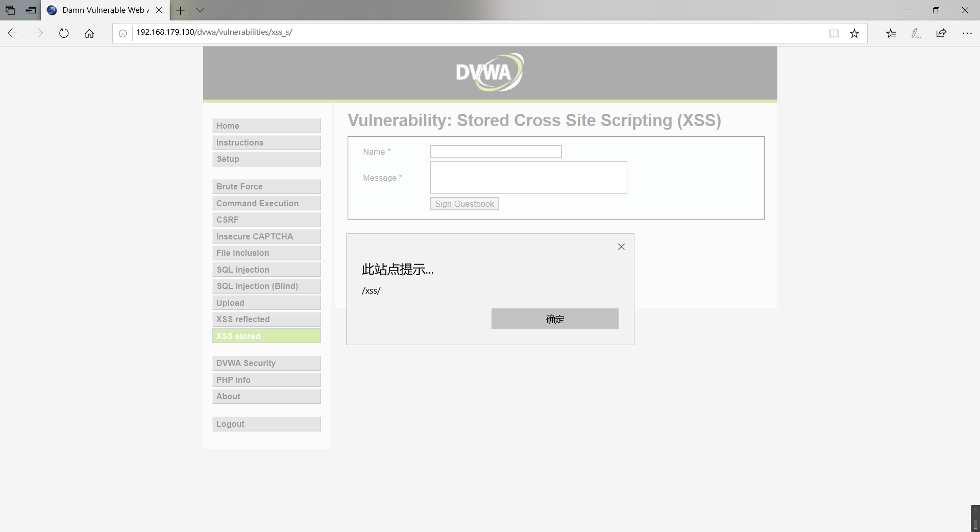Viewport: 980px width, 532px height.
Task: Add page to favorites with star icon
Action: 854,33
